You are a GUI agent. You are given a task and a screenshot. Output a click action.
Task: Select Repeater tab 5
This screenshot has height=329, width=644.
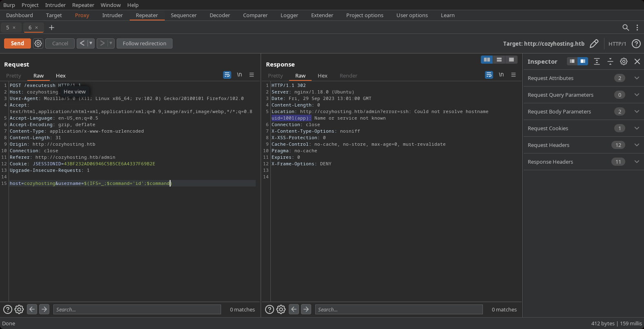pos(7,27)
